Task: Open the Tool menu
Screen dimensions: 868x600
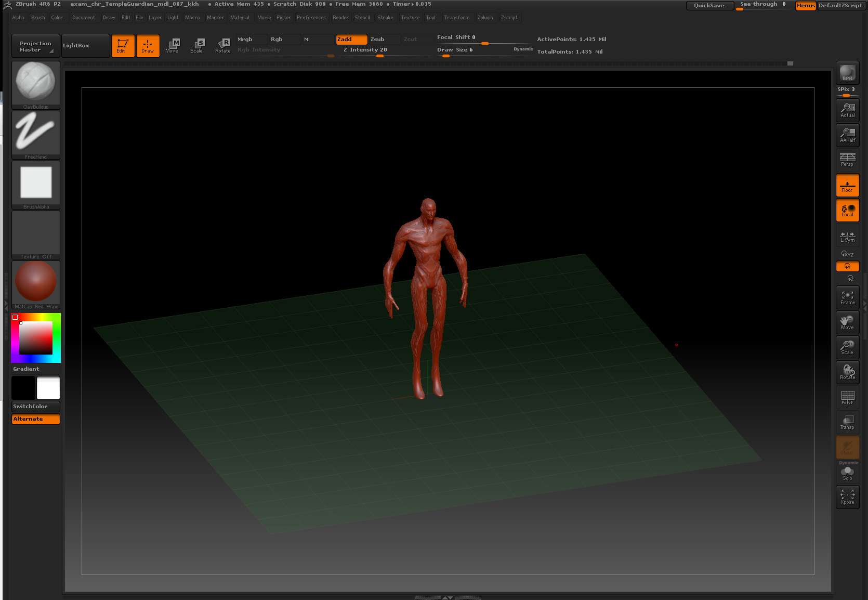Action: click(x=431, y=17)
